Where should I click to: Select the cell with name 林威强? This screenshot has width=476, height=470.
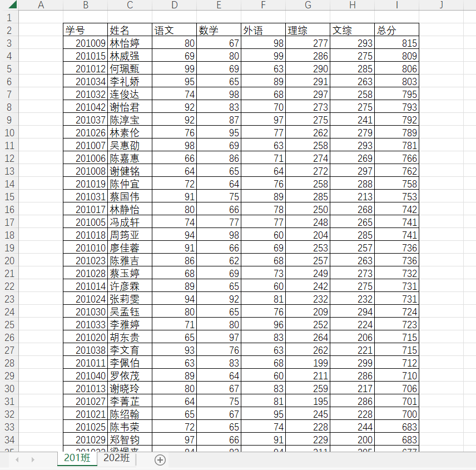[x=130, y=56]
